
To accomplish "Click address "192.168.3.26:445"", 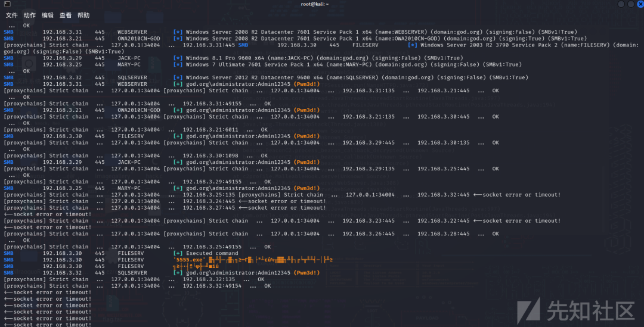I will 369,234.
